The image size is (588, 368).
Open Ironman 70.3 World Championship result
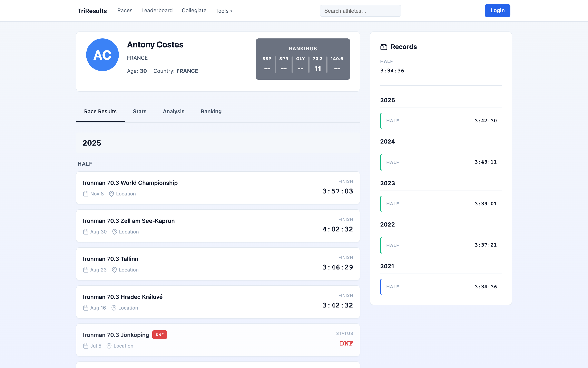(x=218, y=188)
